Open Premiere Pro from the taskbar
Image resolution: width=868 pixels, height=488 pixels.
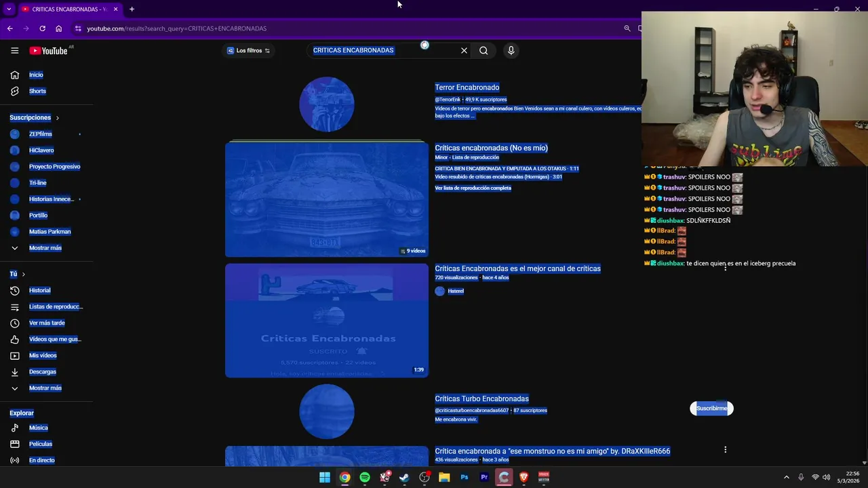tap(484, 477)
